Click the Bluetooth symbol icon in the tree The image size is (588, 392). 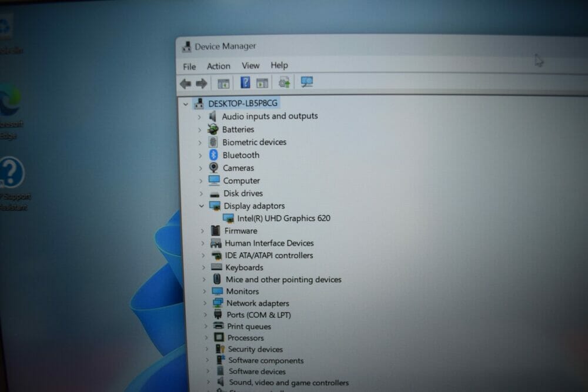[213, 155]
